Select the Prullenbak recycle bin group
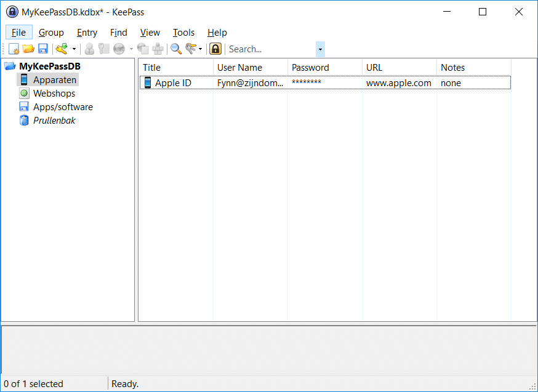538x392 pixels. 54,121
